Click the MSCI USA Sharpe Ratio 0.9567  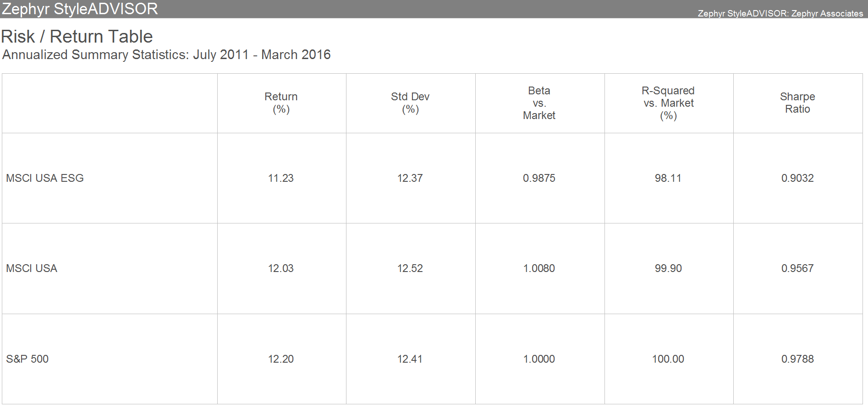click(x=797, y=268)
